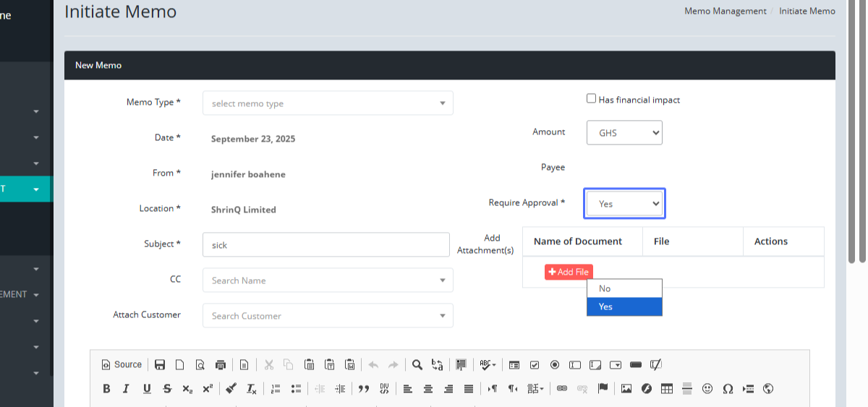Screen dimensions: 868x407
Task: Open the GHS currency dropdown
Action: (624, 133)
